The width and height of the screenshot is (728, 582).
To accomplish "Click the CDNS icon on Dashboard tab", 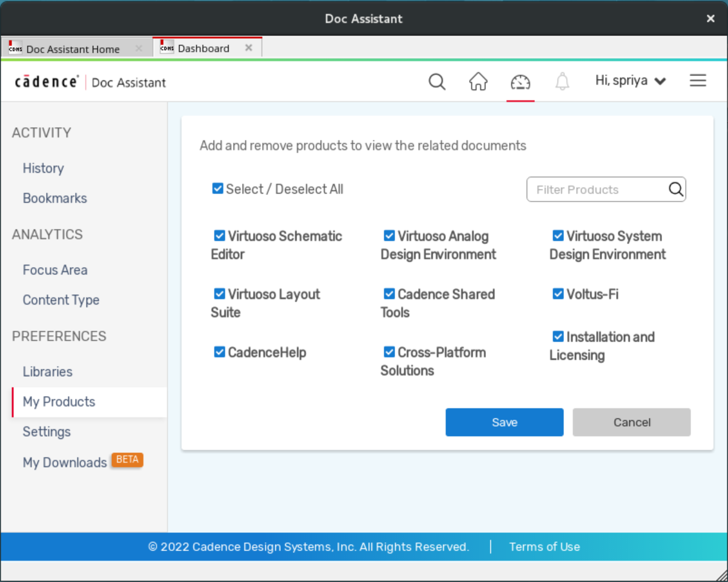I will 167,47.
